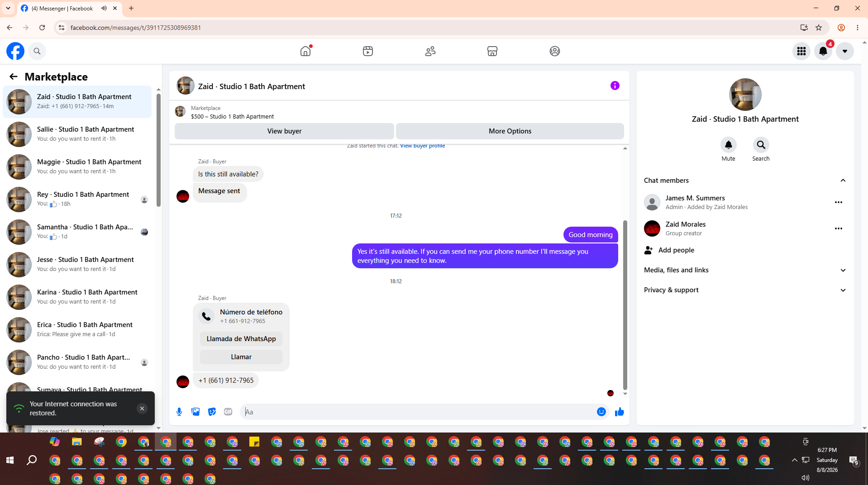This screenshot has height=485, width=868.
Task: Go to the Home feed icon
Action: 305,51
